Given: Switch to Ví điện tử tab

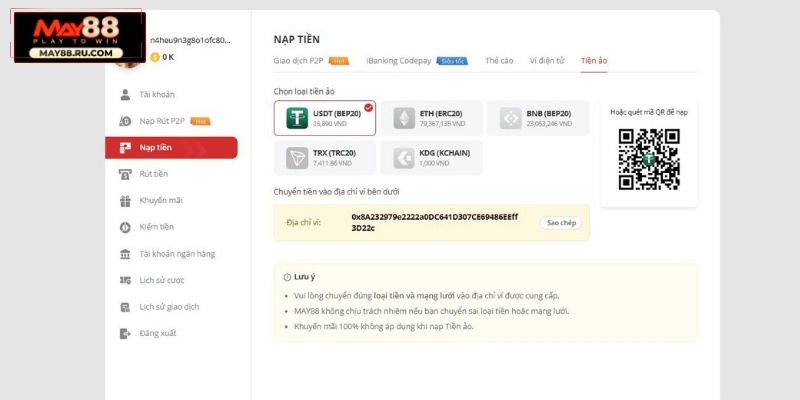Looking at the screenshot, I should click(547, 61).
